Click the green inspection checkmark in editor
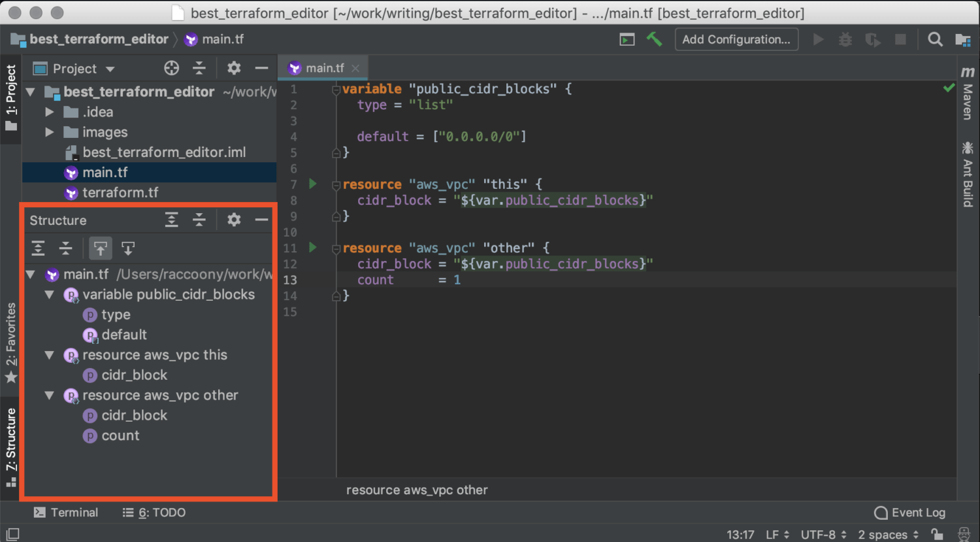The image size is (980, 542). pyautogui.click(x=949, y=88)
